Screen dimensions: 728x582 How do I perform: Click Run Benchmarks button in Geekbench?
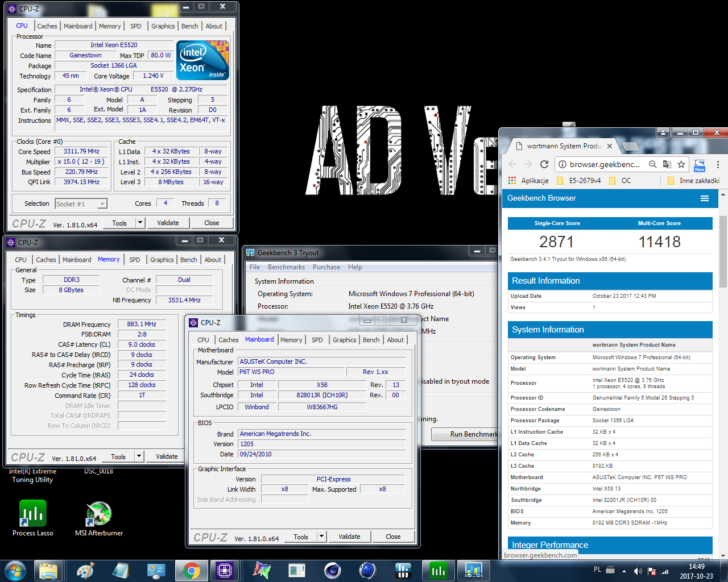465,434
